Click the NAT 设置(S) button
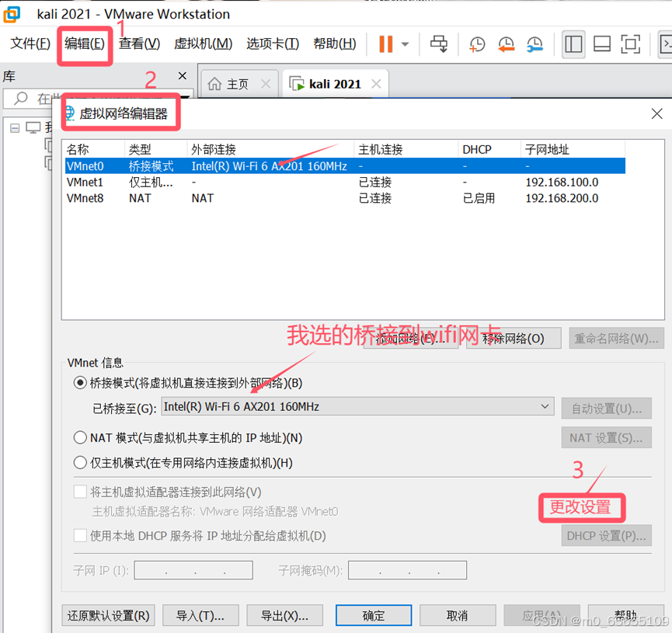The width and height of the screenshot is (672, 633). [607, 437]
